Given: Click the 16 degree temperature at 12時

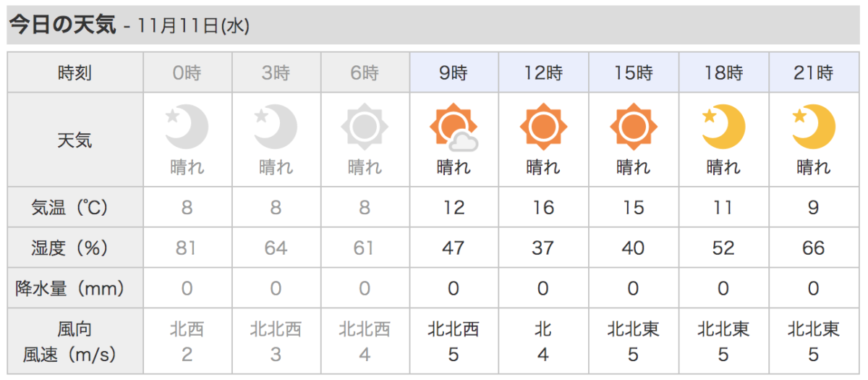Looking at the screenshot, I should [543, 208].
